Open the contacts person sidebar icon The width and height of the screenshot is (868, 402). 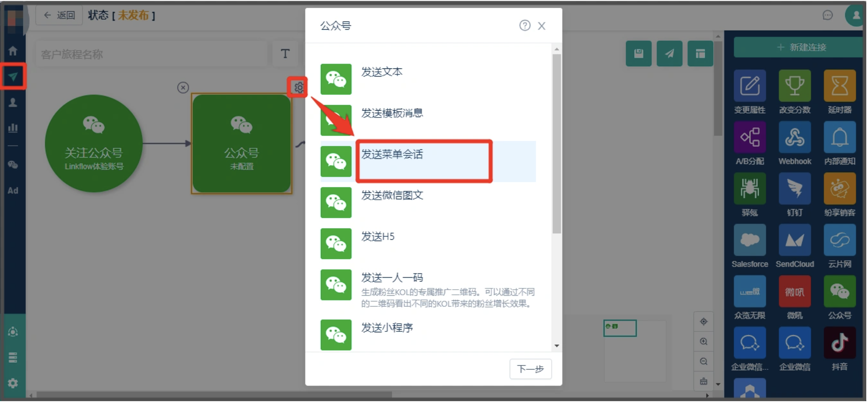click(x=13, y=102)
